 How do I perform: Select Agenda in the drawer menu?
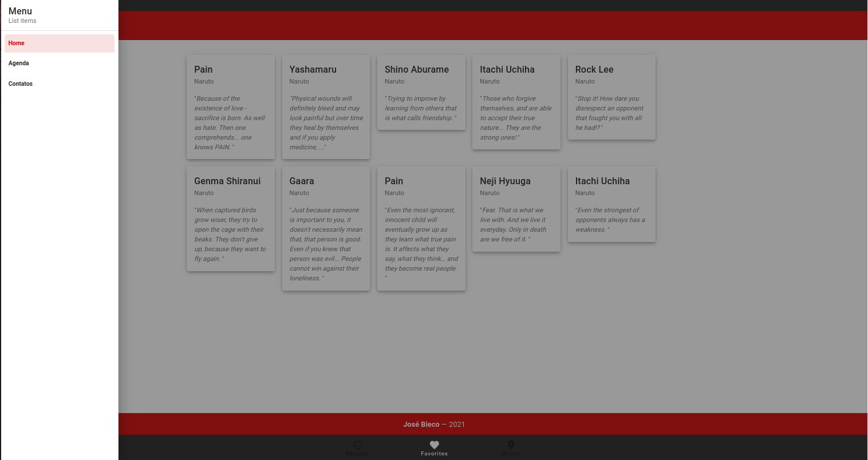60,64
